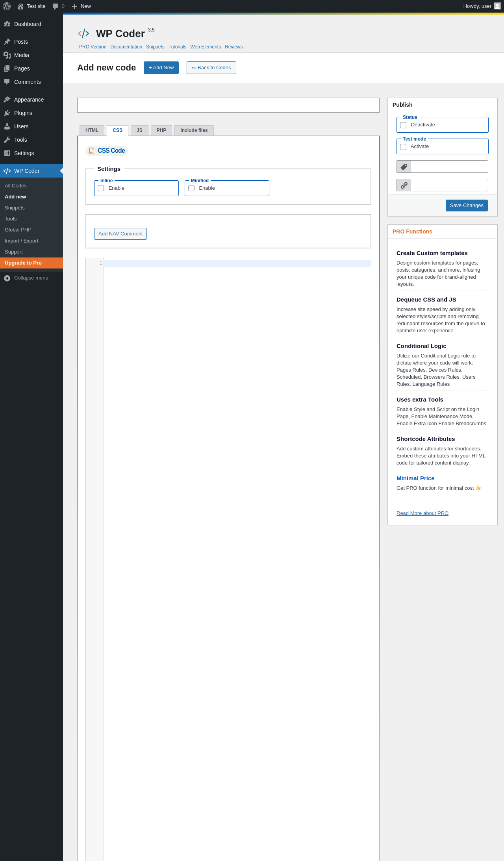Open Read More about PRO link

422,513
